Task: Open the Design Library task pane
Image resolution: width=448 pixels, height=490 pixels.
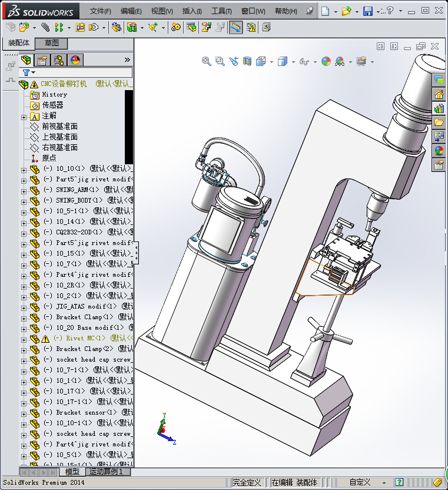Action: (439, 108)
